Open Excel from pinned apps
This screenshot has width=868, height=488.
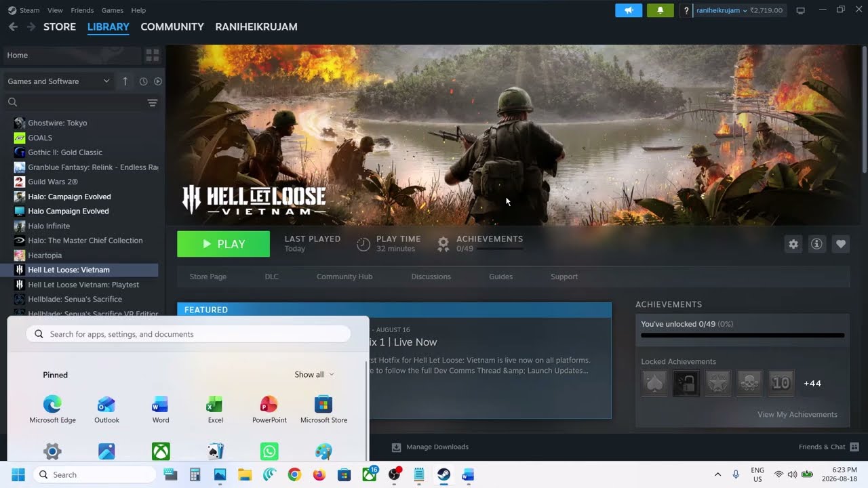(x=215, y=410)
